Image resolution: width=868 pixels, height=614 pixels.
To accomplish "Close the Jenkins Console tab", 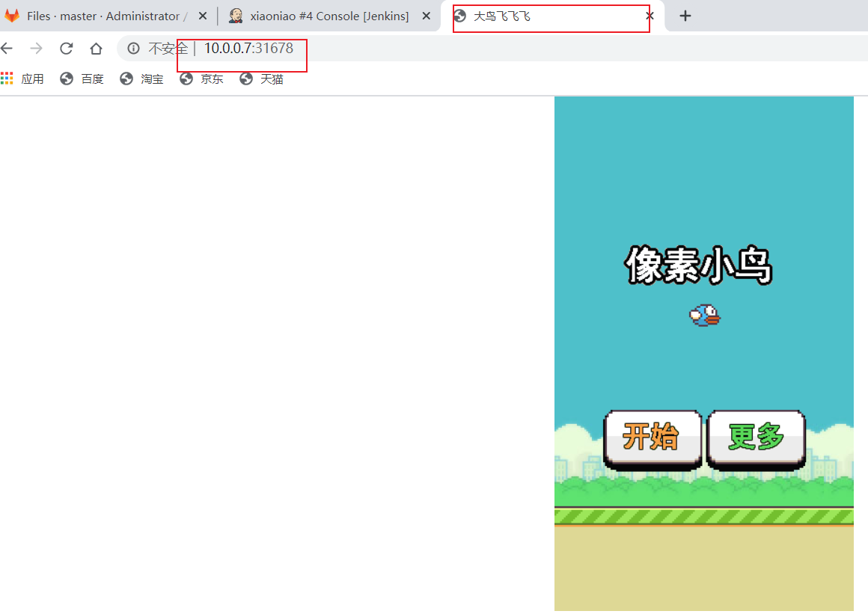I will click(x=427, y=16).
